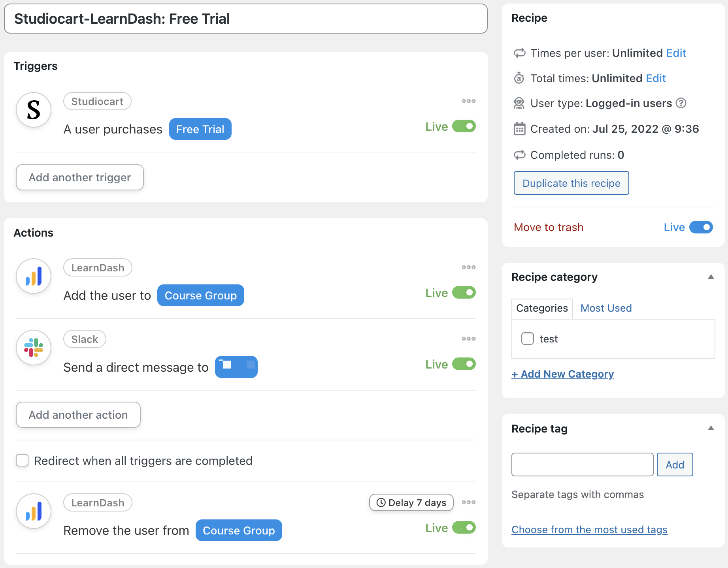This screenshot has width=728, height=568.
Task: Open the 'Free Trial' product selector
Action: coord(200,129)
